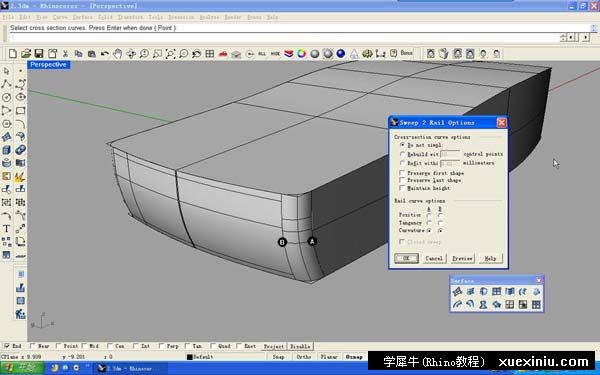Select Tangency radio for rail A
The image size is (600, 375).
(429, 223)
